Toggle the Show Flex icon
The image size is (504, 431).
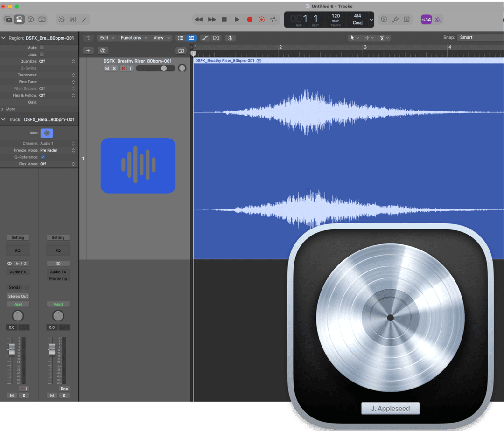click(x=216, y=38)
